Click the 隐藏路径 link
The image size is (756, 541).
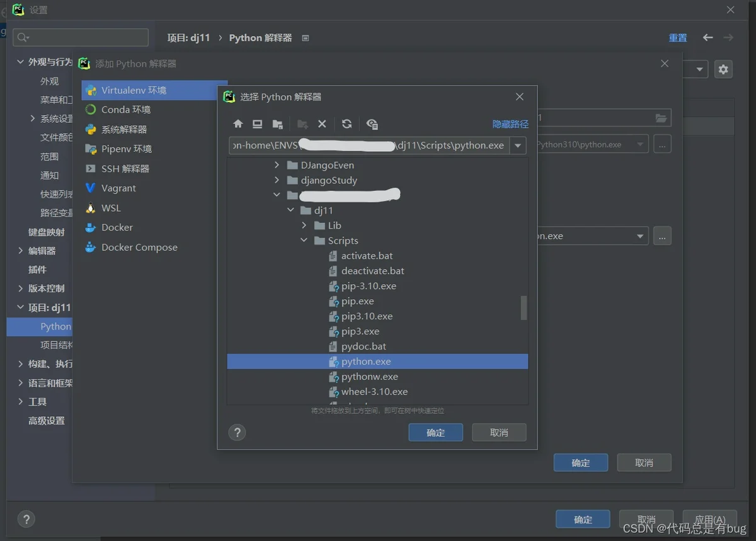click(510, 124)
